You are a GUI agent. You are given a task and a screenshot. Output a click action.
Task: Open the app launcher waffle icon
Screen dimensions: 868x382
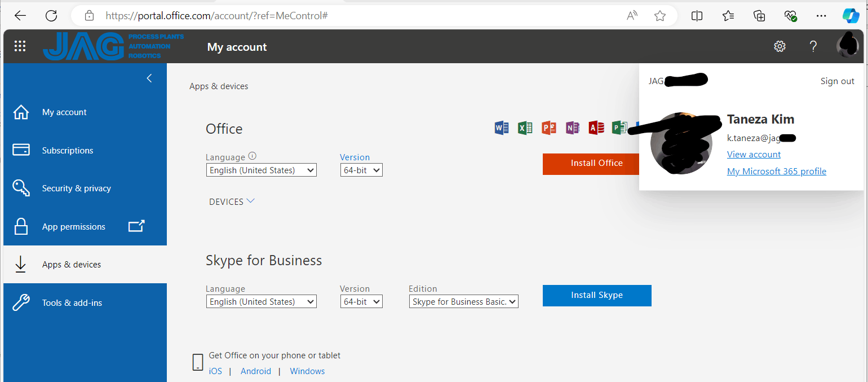(x=20, y=46)
